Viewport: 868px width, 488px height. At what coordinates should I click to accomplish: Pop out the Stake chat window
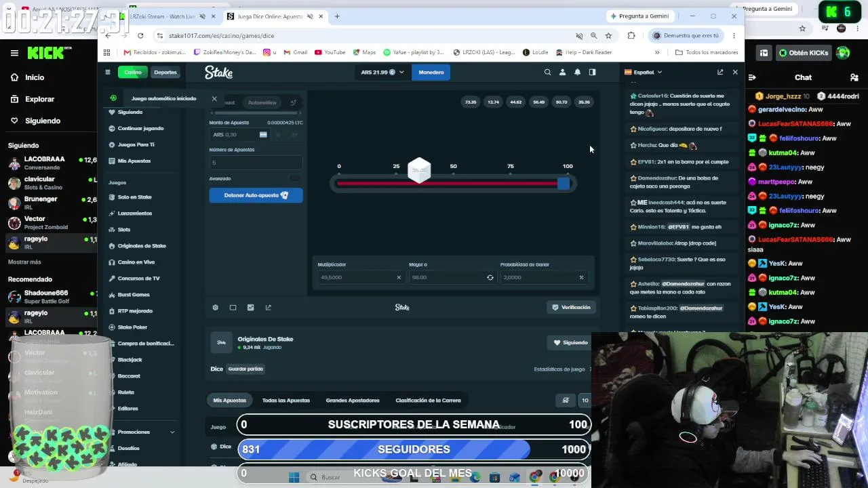coord(720,72)
